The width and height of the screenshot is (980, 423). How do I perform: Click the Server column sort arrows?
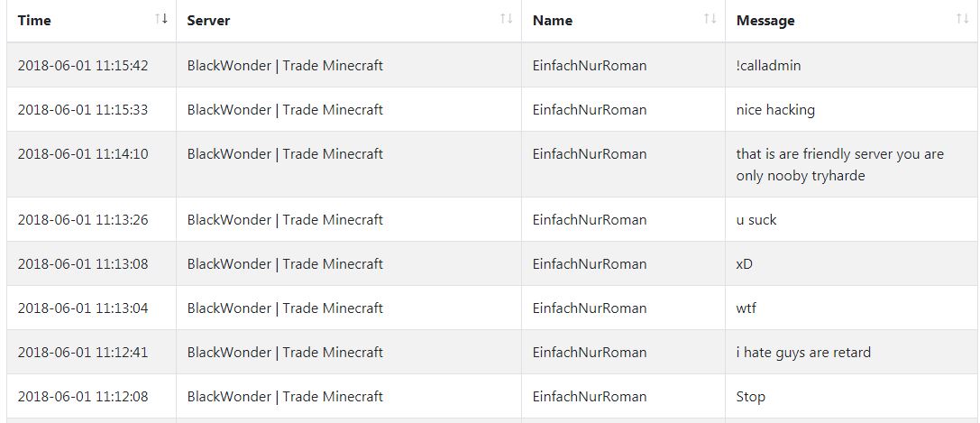tap(507, 19)
